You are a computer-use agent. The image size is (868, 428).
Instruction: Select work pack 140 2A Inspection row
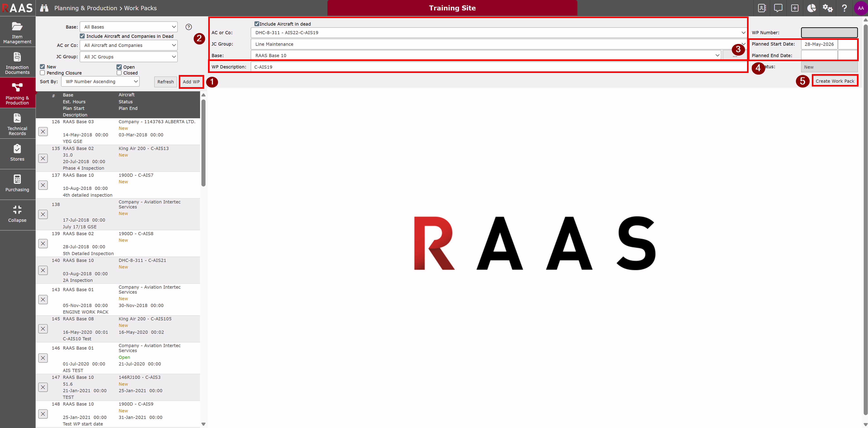[x=118, y=270]
